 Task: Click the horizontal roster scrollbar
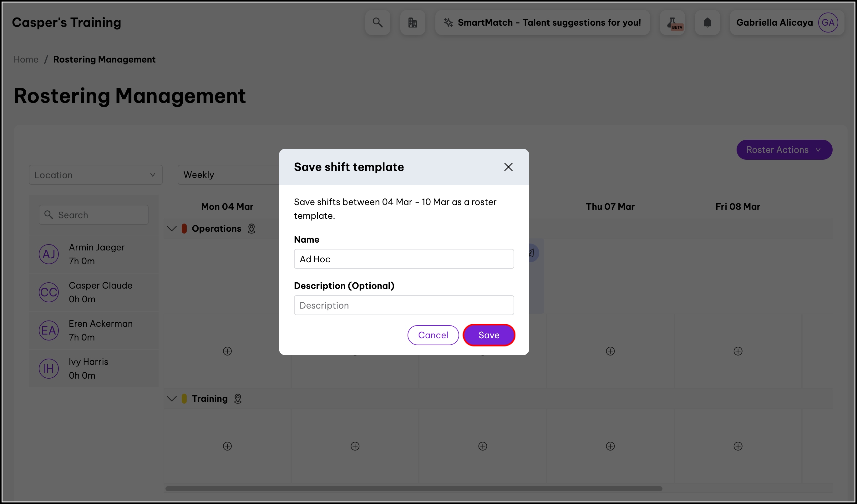point(413,488)
